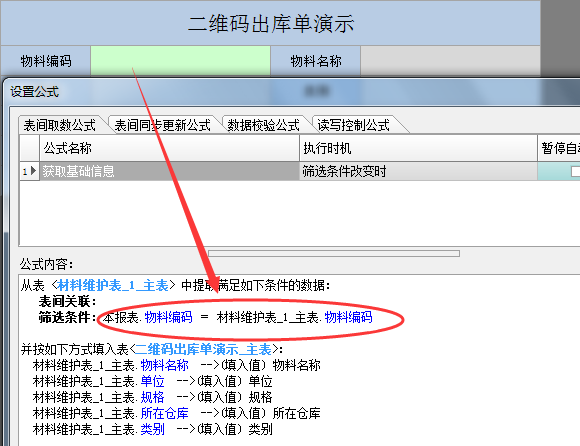580x446 pixels.
Task: Click the gray 物料名称 value cell
Action: 451,61
